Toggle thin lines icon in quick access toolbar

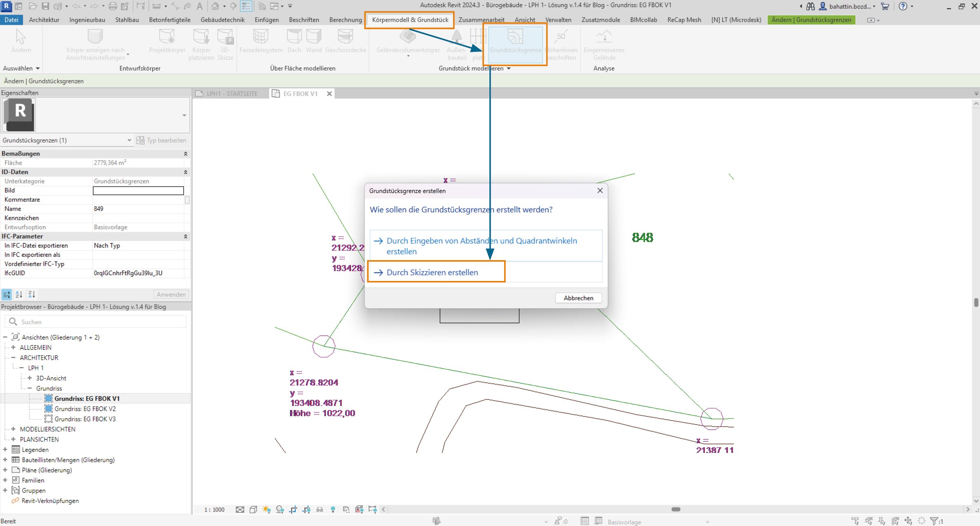tap(246, 6)
